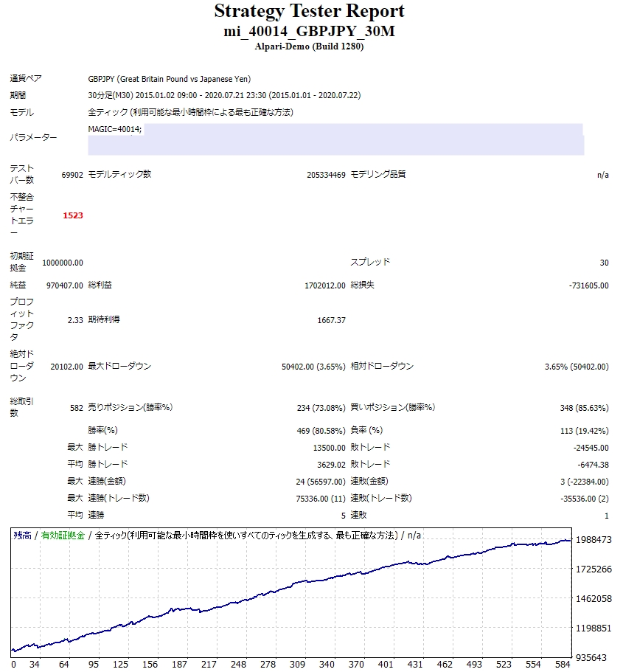Select the average profit trade value 3629.02

click(x=331, y=465)
